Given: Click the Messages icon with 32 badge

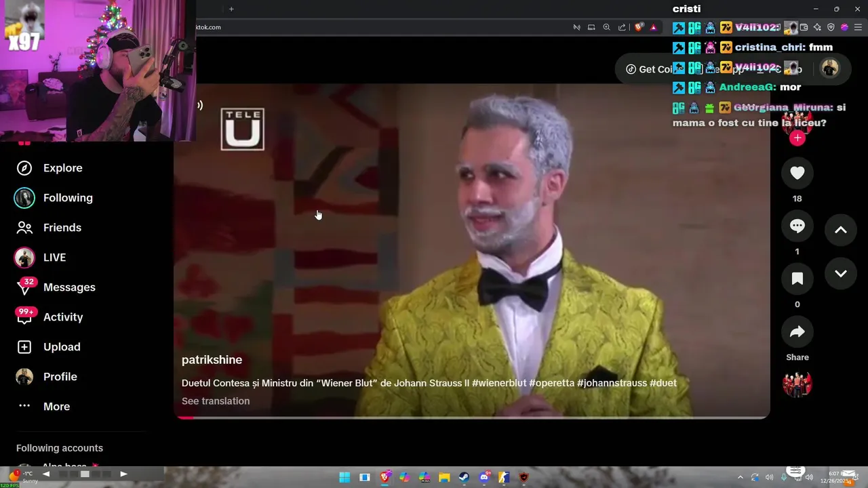Looking at the screenshot, I should [24, 287].
